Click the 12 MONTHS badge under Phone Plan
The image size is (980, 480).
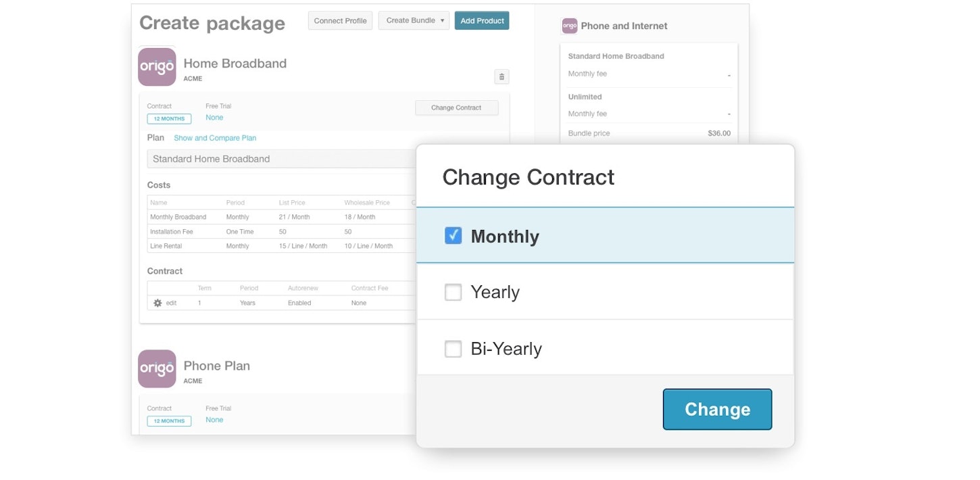(x=169, y=421)
